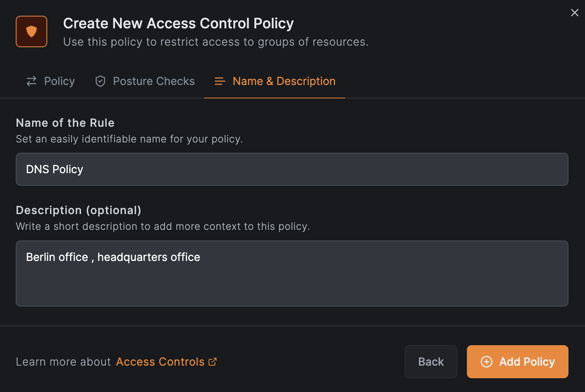Click the orange shield icon in header
Image resolution: width=585 pixels, height=392 pixels.
[x=31, y=31]
